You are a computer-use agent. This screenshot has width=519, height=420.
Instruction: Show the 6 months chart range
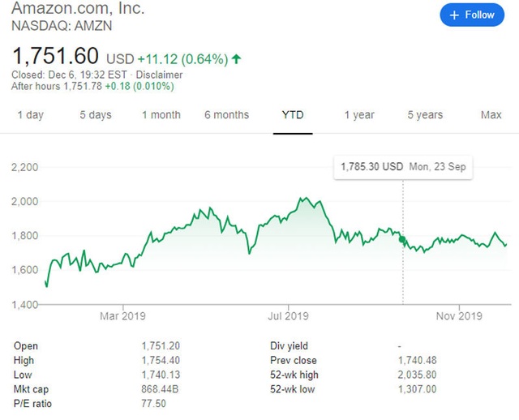[227, 115]
